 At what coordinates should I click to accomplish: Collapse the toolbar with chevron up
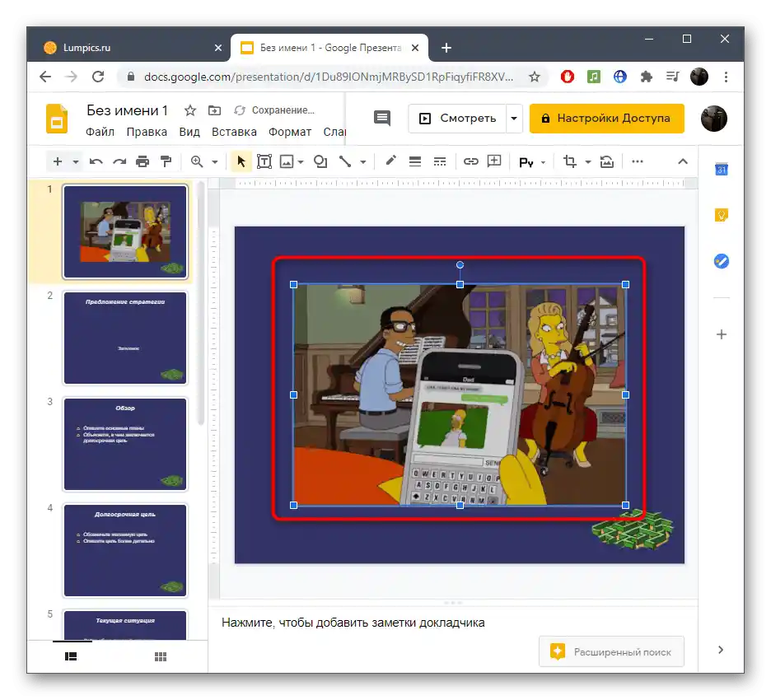click(682, 162)
